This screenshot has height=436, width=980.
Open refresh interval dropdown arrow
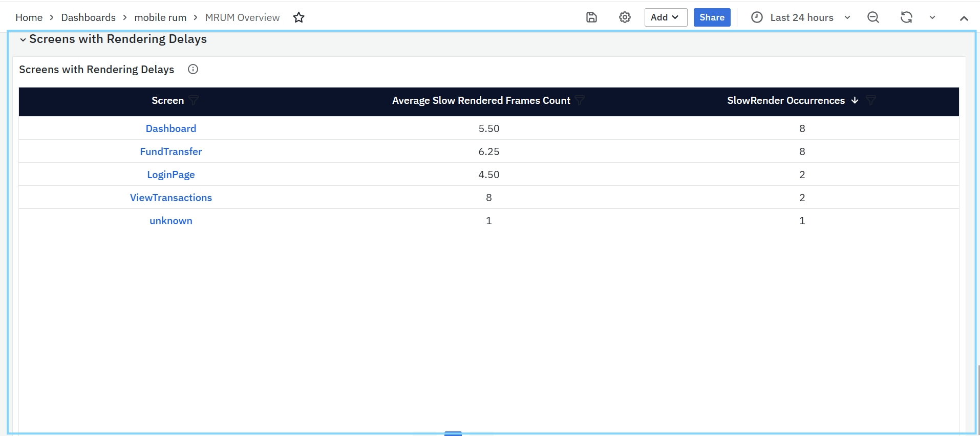(x=932, y=17)
